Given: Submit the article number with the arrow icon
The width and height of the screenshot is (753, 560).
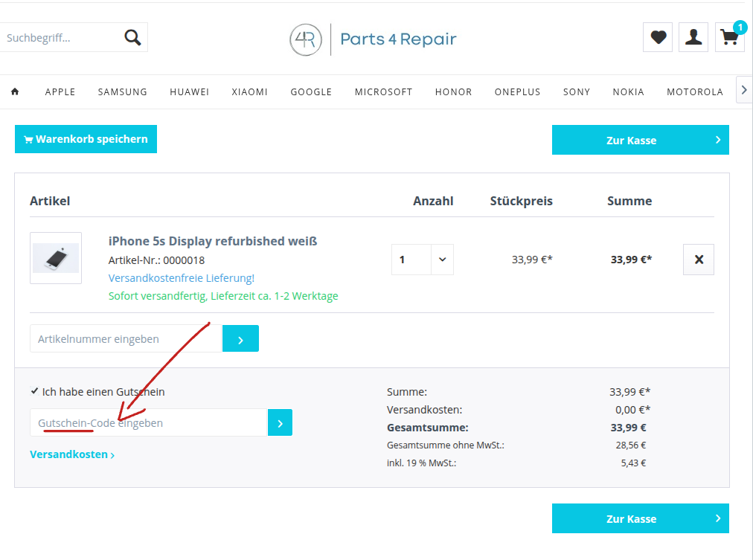Looking at the screenshot, I should click(240, 338).
